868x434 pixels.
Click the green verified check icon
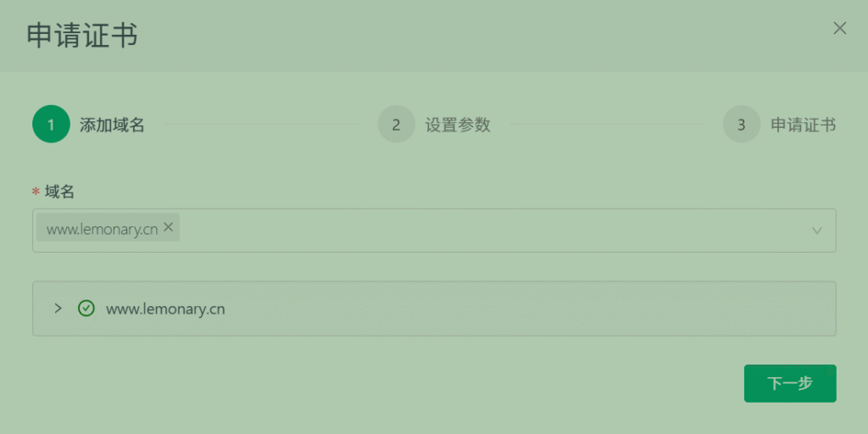coord(86,309)
